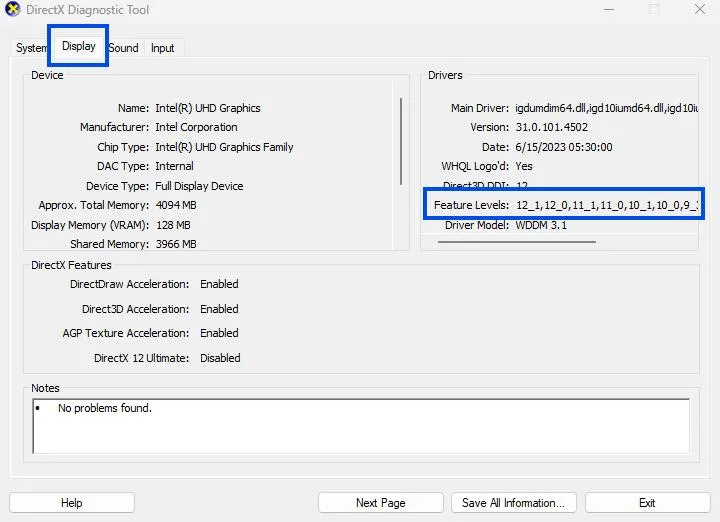This screenshot has width=720, height=522.
Task: Switch to the System tab
Action: [30, 48]
